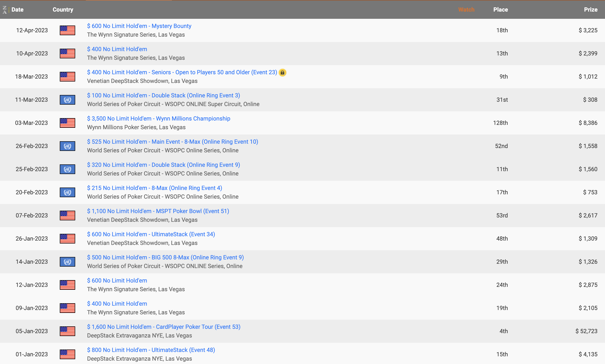The height and width of the screenshot is (364, 605).
Task: Select the 53rd place cell
Action: pyautogui.click(x=502, y=215)
